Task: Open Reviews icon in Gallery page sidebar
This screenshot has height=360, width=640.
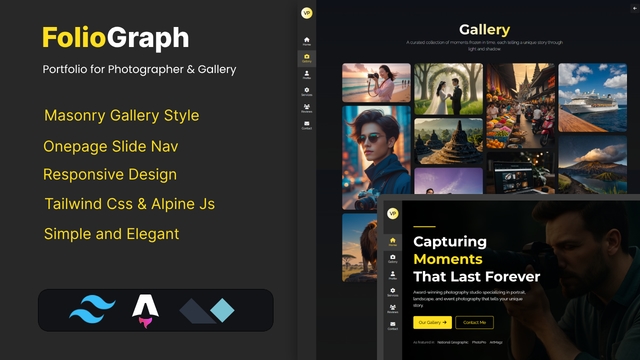Action: pos(307,108)
